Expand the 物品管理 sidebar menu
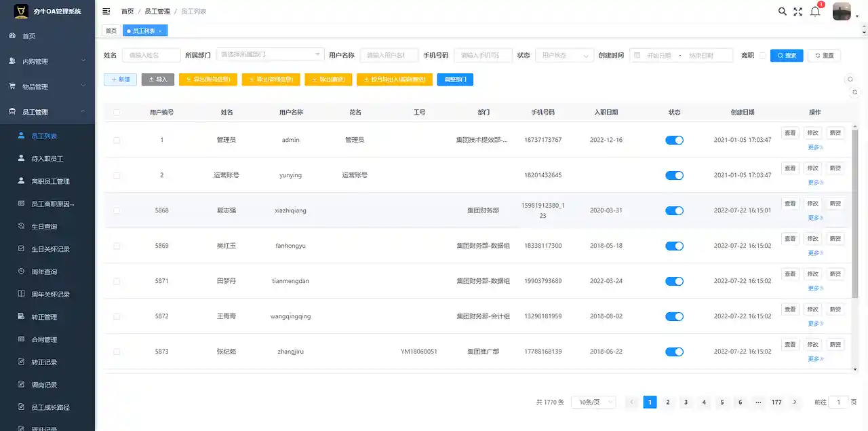The width and height of the screenshot is (868, 431). pyautogui.click(x=47, y=86)
